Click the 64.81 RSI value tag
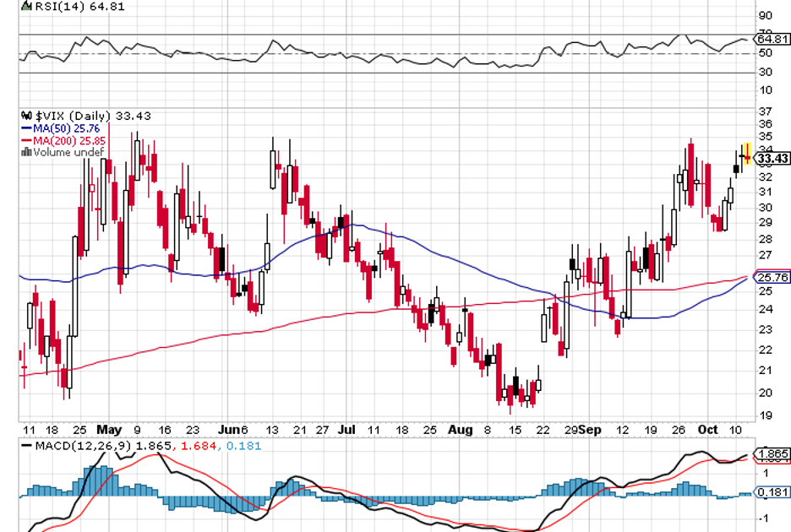791x532 pixels. click(x=772, y=39)
